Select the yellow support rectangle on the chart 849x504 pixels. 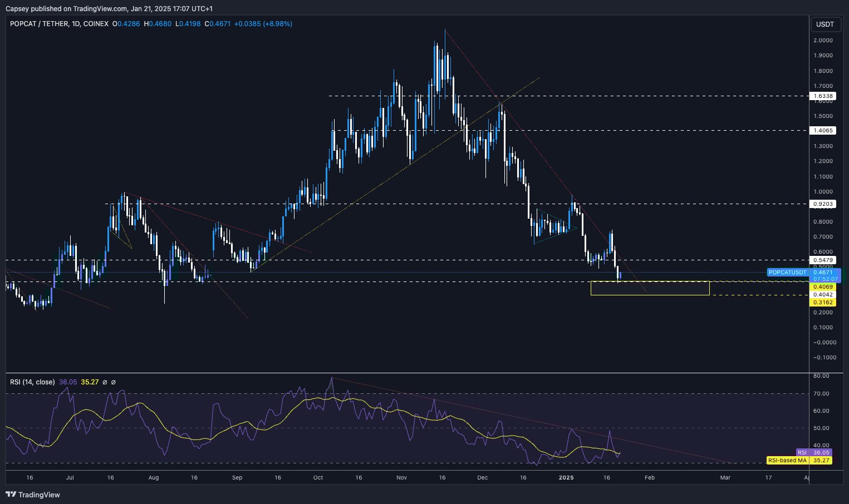(650, 288)
